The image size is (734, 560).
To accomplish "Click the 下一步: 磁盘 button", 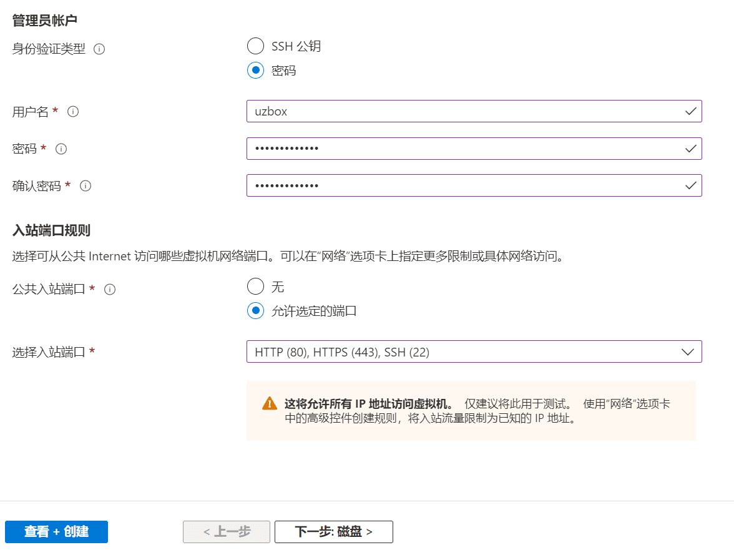I will point(333,532).
